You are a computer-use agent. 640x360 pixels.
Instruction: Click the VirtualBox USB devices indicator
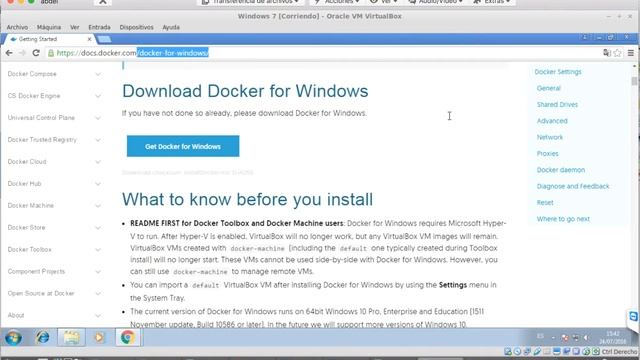[x=537, y=351]
